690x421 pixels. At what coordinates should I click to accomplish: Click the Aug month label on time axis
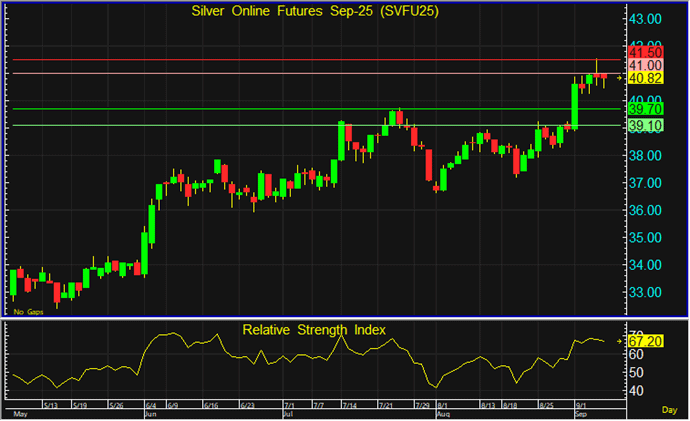pos(443,412)
